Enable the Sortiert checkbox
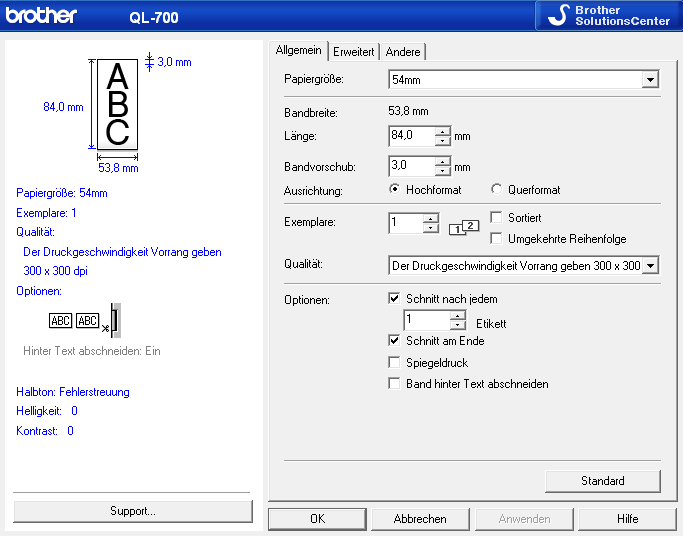683x536 pixels. point(496,217)
